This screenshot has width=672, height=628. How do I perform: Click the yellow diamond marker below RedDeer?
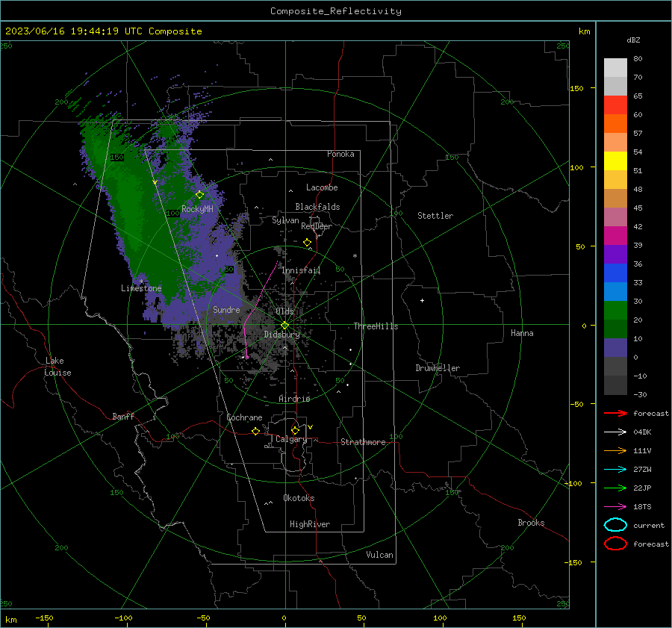[x=308, y=243]
